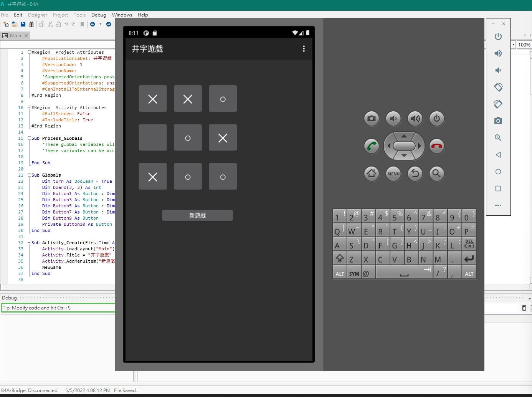This screenshot has width=532, height=397.
Task: Click the Open project folder icon
Action: tap(15, 24)
